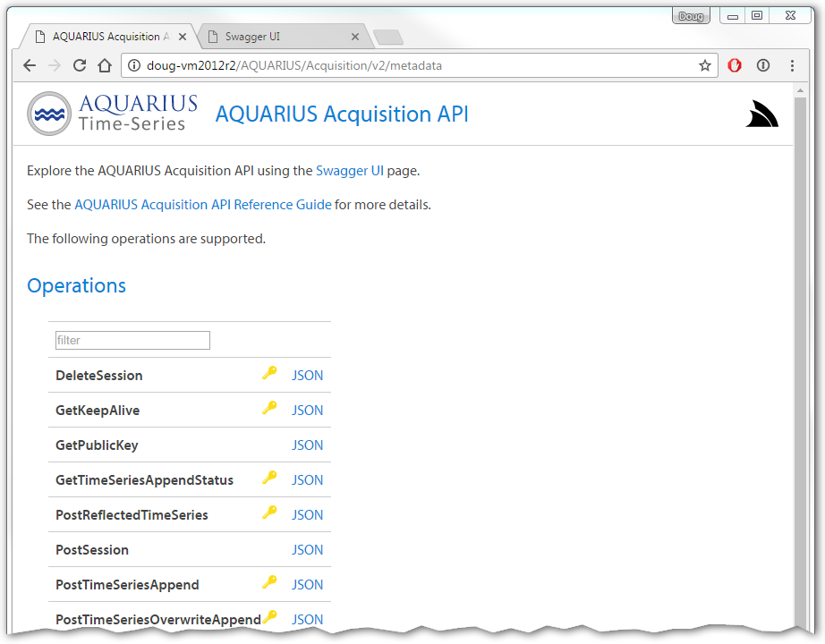This screenshot has width=825, height=644.
Task: Open the AQUARIUS Acquisition API Reference Guide
Action: click(202, 204)
